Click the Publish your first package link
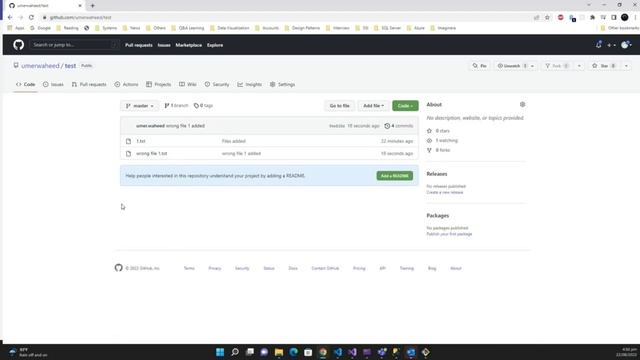Screen dimensions: 640x360 coord(449,234)
